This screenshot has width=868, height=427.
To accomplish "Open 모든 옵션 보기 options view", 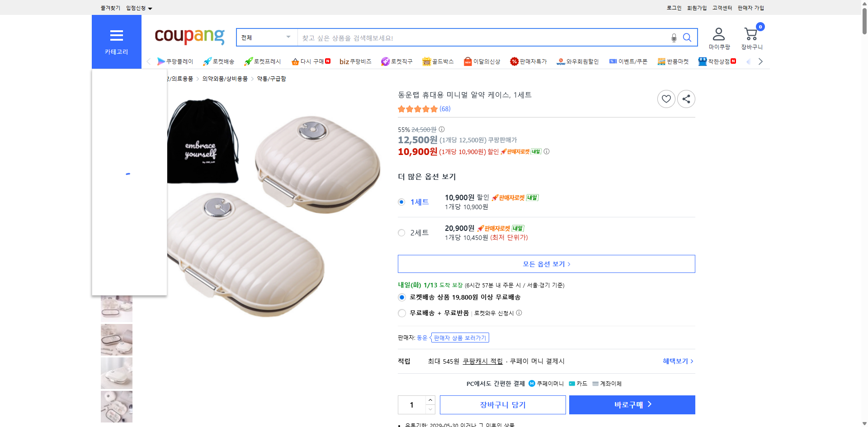I will [x=546, y=263].
